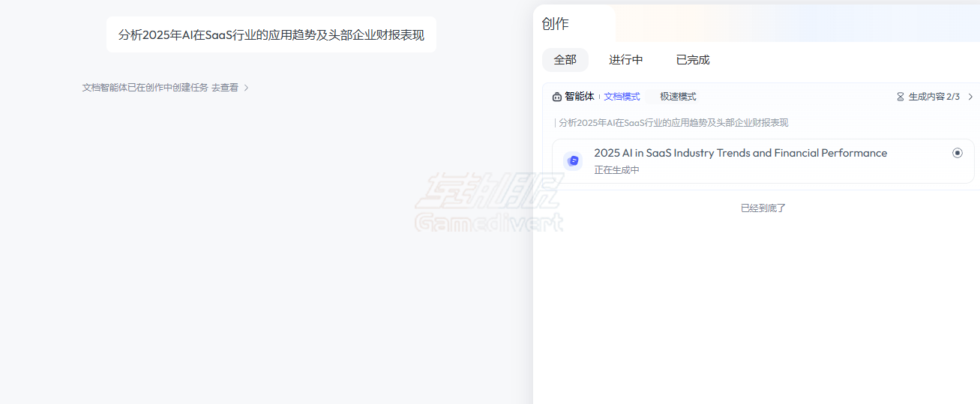Open the 2025 AI in SaaS Industry Trends task
The height and width of the screenshot is (404, 980).
(763, 161)
